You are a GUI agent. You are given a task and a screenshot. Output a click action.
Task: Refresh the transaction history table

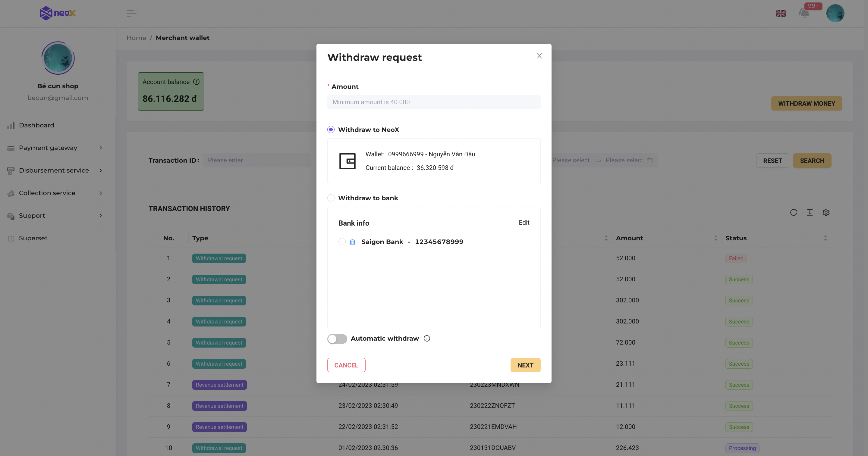point(793,212)
